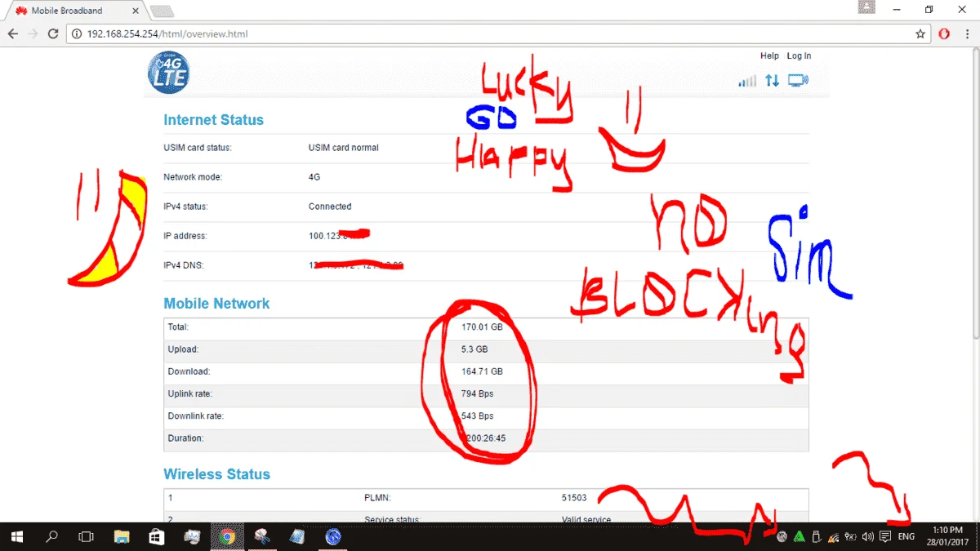This screenshot has height=551, width=980.
Task: Open the Chrome three-dot menu
Action: pyautogui.click(x=966, y=34)
